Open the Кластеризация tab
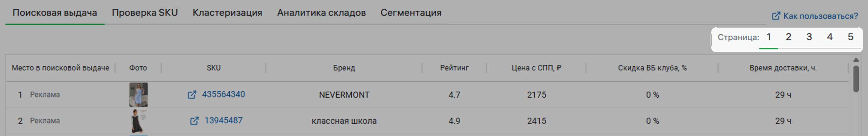This screenshot has width=868, height=136. 227,13
